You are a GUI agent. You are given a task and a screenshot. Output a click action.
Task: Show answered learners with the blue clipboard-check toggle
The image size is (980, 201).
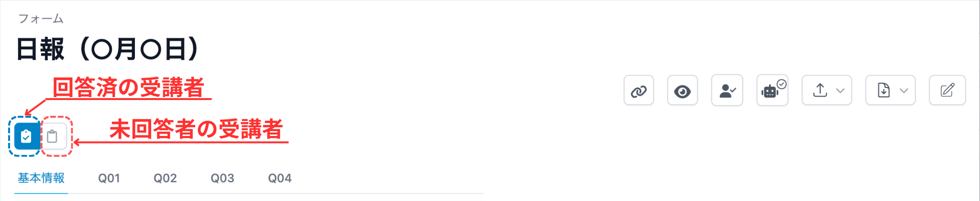[x=26, y=136]
